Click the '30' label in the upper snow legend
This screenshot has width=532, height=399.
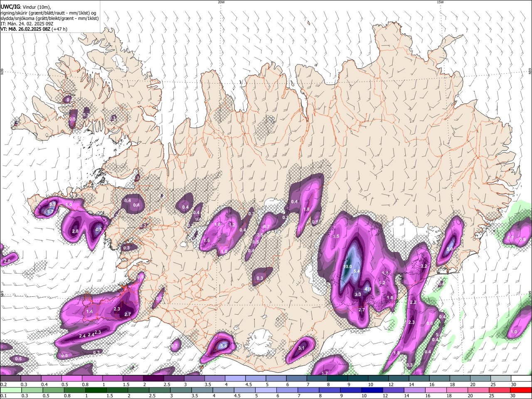pos(514,384)
